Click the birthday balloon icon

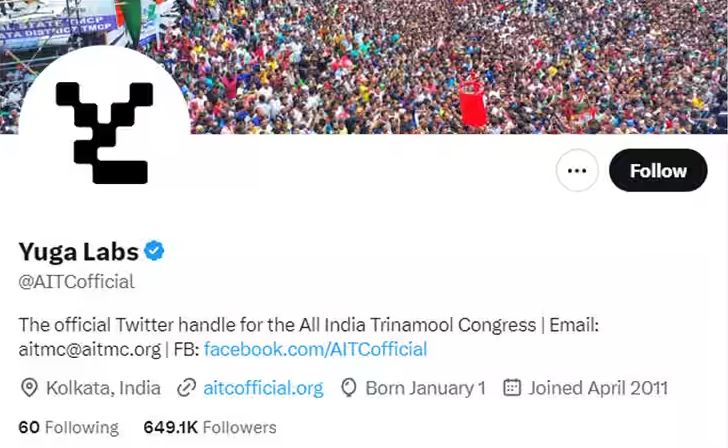[349, 388]
